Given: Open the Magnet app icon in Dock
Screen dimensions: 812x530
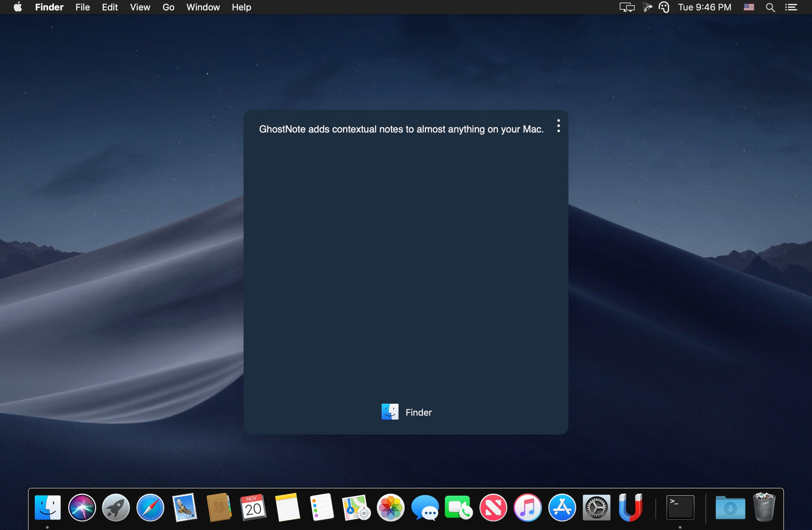Looking at the screenshot, I should [630, 508].
